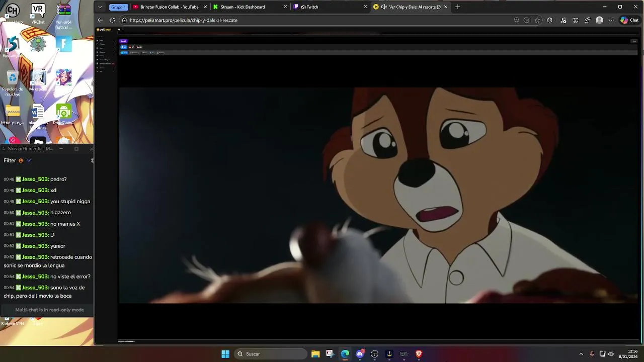644x362 pixels.
Task: Switch to Ver Chip y Dale tab
Action: tap(410, 7)
